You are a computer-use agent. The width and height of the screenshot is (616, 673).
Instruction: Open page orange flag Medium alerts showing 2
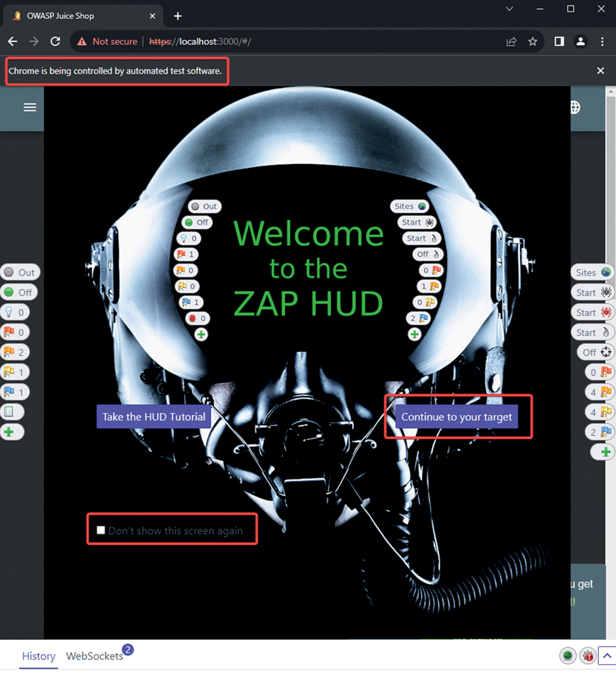click(15, 352)
